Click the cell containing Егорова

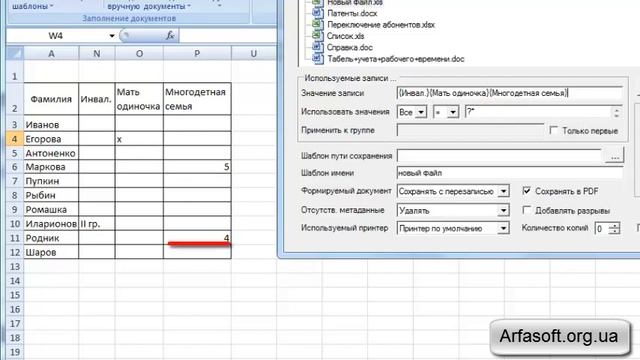pos(51,139)
